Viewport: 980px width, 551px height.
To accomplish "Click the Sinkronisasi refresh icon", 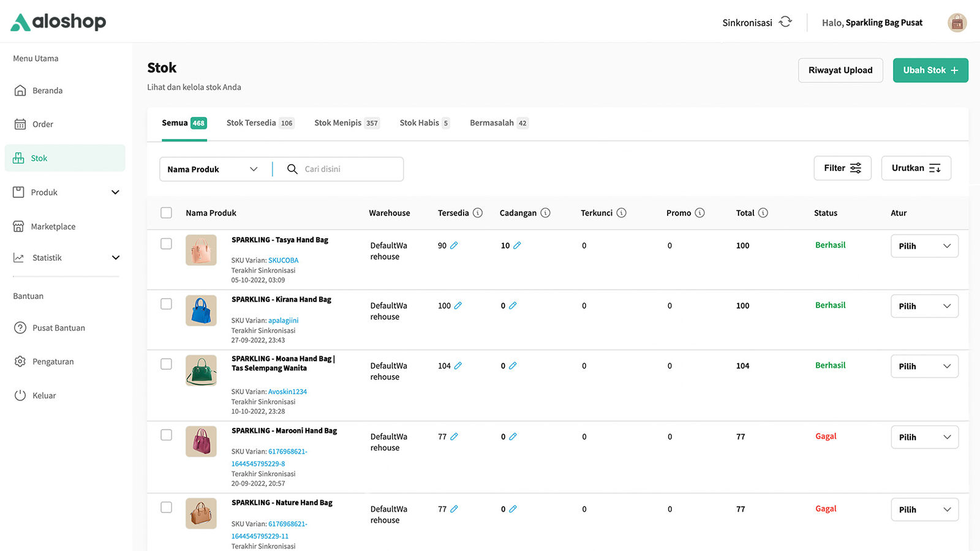I will tap(785, 22).
